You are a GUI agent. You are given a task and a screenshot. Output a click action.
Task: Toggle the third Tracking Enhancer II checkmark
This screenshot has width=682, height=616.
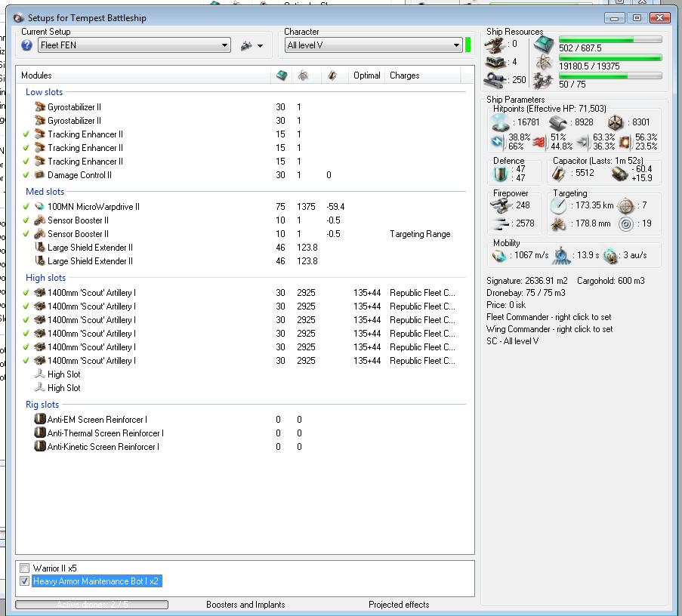(x=26, y=162)
